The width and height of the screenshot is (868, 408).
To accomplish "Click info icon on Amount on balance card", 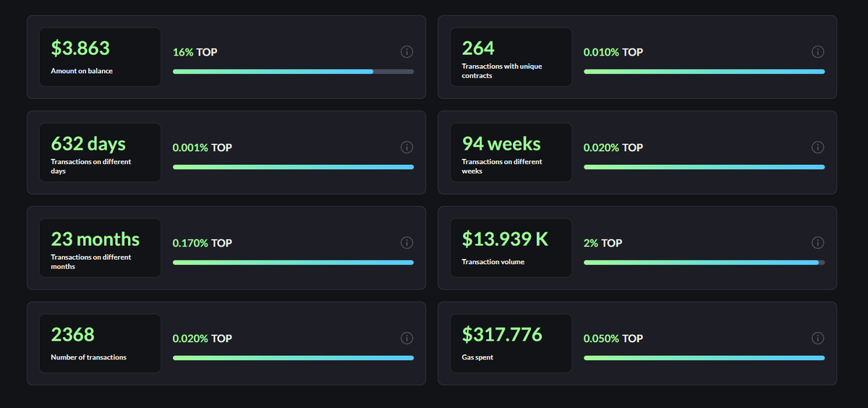I will click(407, 52).
